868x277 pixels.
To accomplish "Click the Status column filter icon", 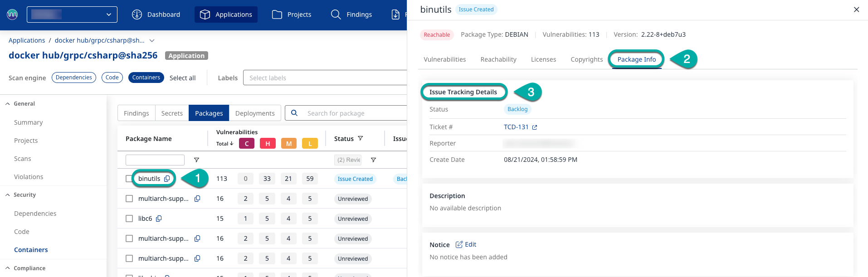I will [x=361, y=139].
